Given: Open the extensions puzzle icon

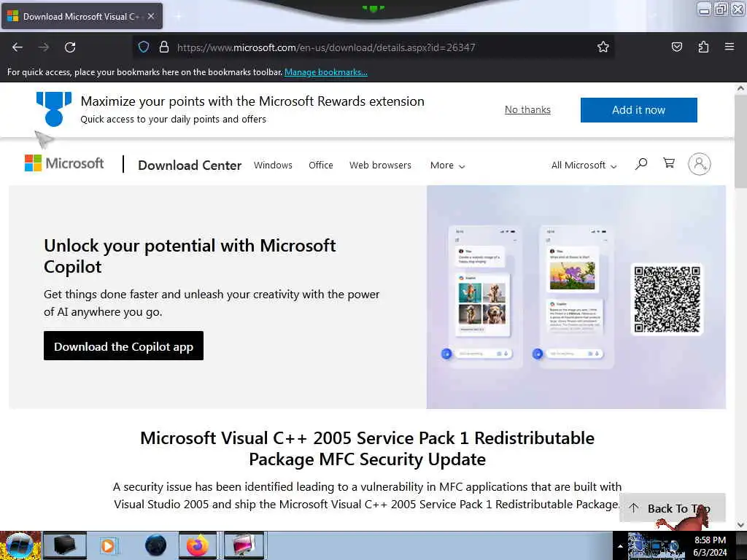Looking at the screenshot, I should pyautogui.click(x=703, y=47).
